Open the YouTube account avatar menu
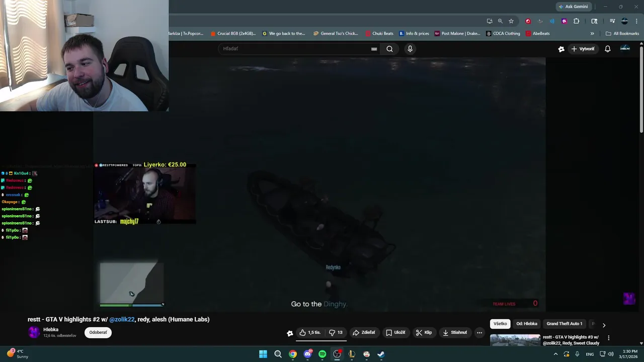Screen dimensions: 644x362 click(x=625, y=49)
